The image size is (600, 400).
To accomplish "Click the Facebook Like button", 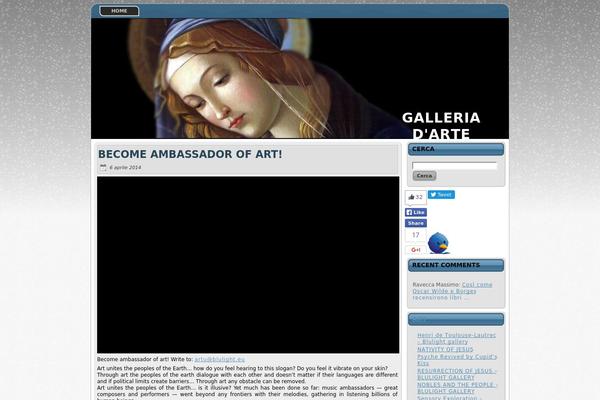I will click(416, 212).
